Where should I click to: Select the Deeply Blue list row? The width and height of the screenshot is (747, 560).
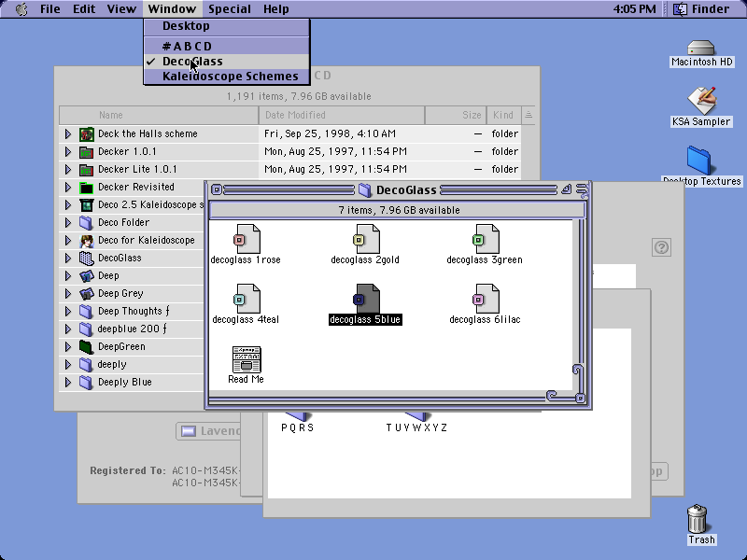[133, 383]
